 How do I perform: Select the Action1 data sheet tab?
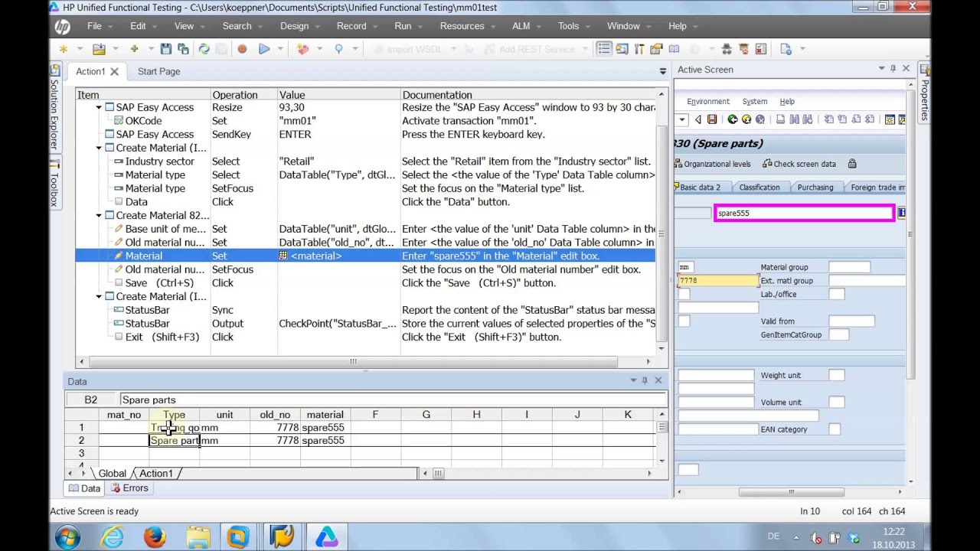pyautogui.click(x=156, y=474)
